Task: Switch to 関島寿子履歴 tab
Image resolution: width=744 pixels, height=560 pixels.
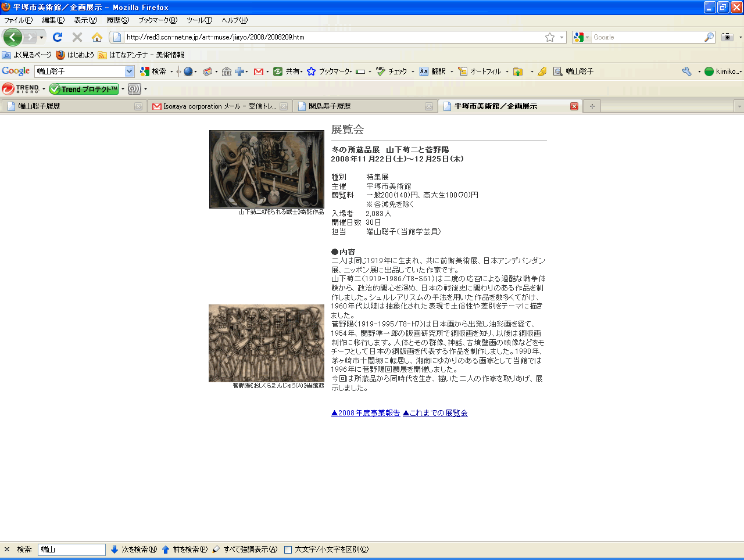Action: pyautogui.click(x=364, y=106)
